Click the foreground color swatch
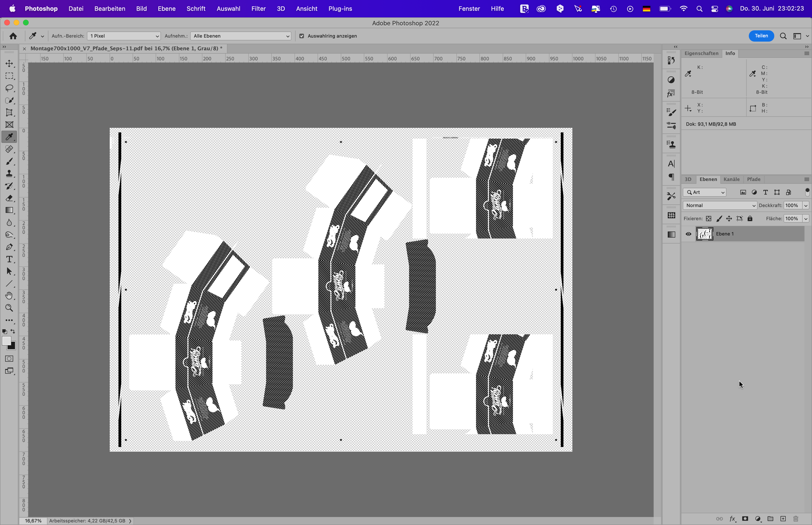This screenshot has width=812, height=525. 6,341
